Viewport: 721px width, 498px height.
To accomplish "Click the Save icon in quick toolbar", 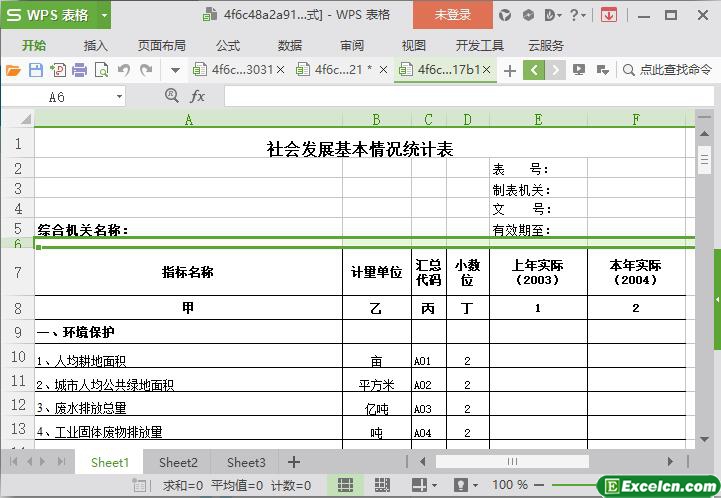I will 35,70.
